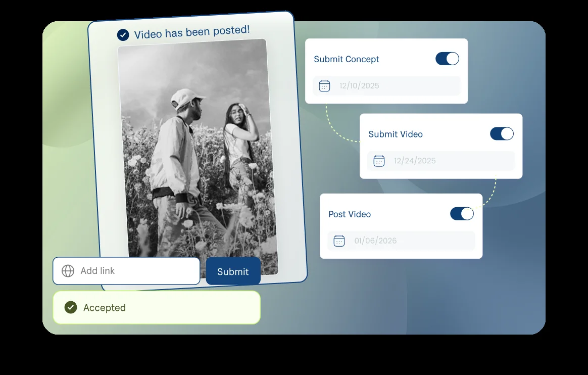This screenshot has width=588, height=375.
Task: Select the 12/10/2025 date field
Action: click(386, 86)
